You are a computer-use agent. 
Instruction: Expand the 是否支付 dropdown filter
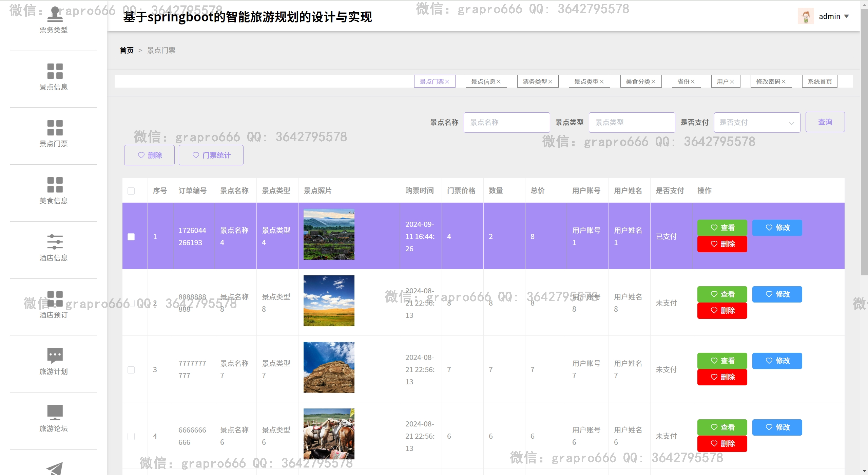(x=757, y=123)
